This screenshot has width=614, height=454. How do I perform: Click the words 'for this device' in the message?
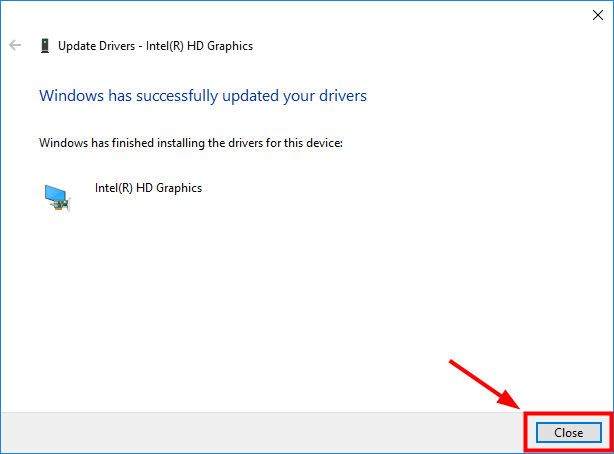pyautogui.click(x=303, y=143)
